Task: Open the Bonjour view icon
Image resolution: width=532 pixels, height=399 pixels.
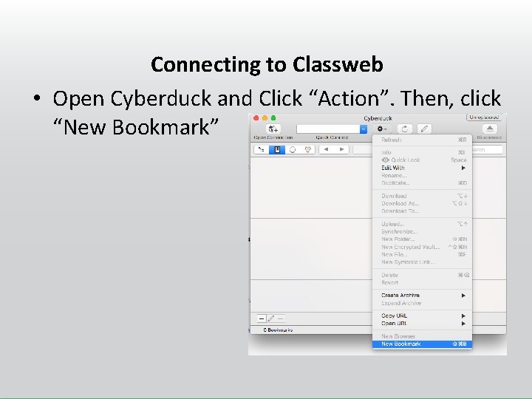Action: pyautogui.click(x=307, y=149)
